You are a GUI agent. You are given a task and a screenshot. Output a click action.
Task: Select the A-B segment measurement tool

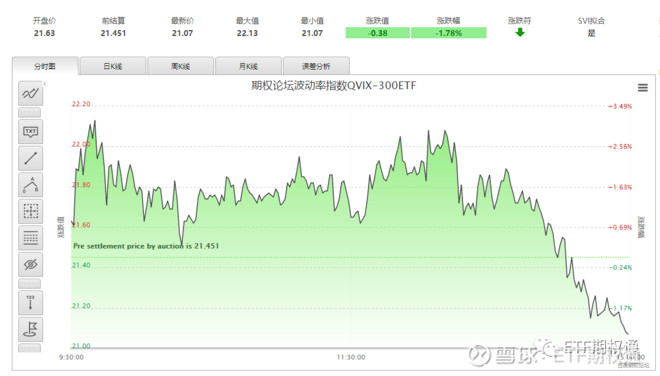(x=30, y=185)
